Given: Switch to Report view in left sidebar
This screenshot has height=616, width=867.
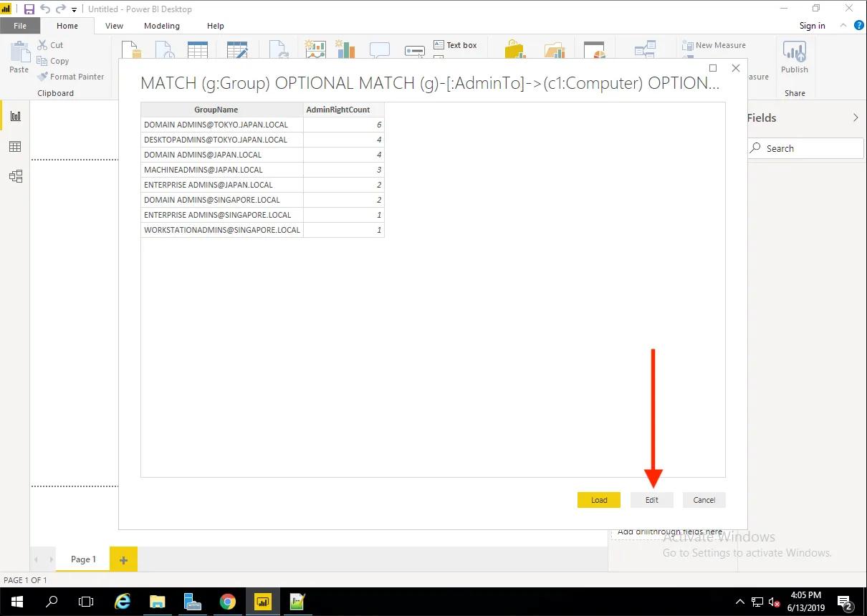Looking at the screenshot, I should (x=15, y=116).
